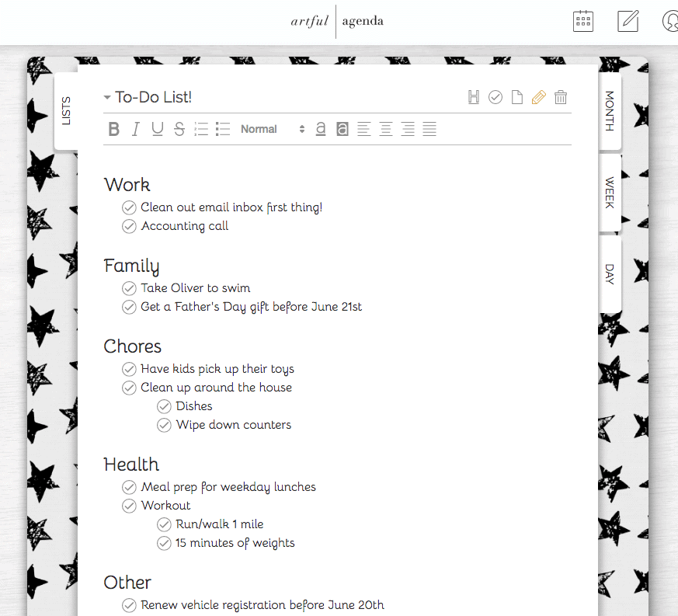Check off Dishes subtask

pyautogui.click(x=164, y=406)
